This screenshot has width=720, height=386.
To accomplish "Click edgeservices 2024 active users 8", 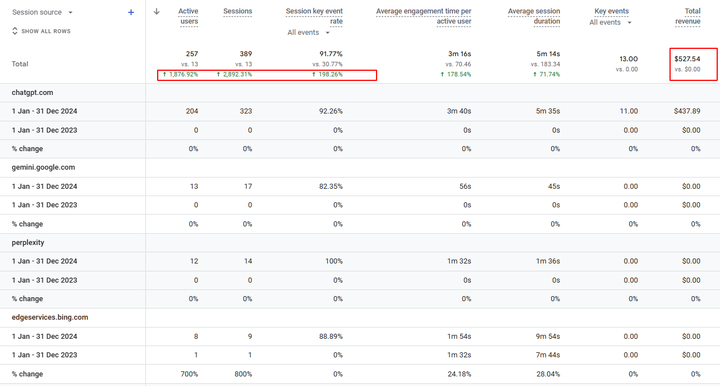I will [196, 336].
